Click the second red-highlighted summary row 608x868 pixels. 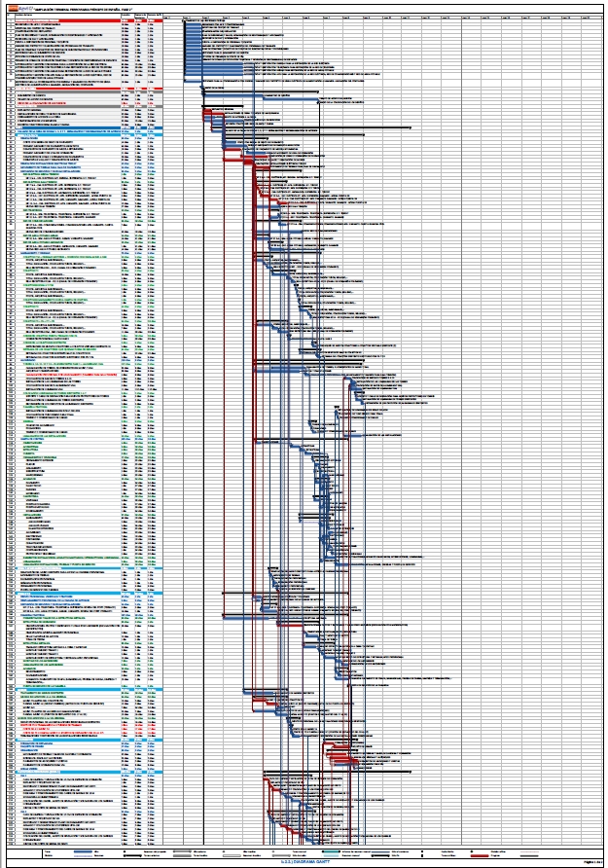coord(85,89)
